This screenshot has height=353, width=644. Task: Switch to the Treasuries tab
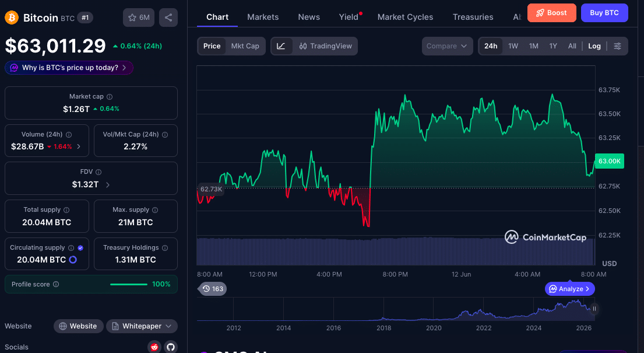(473, 17)
